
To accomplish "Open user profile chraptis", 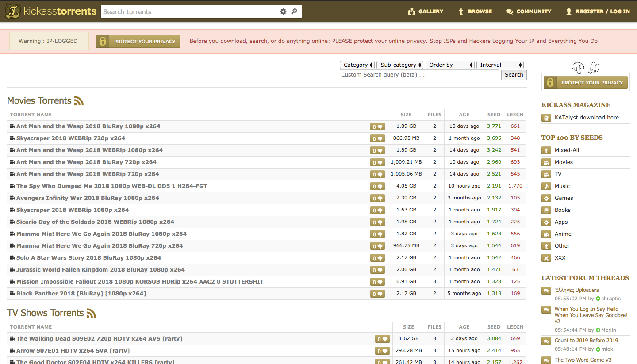I will (611, 299).
